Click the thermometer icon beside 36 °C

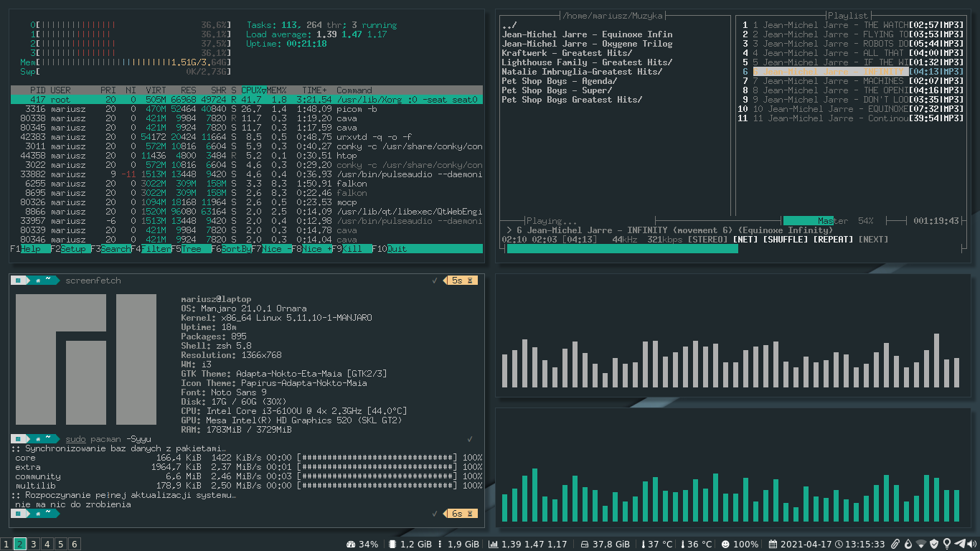pos(683,545)
